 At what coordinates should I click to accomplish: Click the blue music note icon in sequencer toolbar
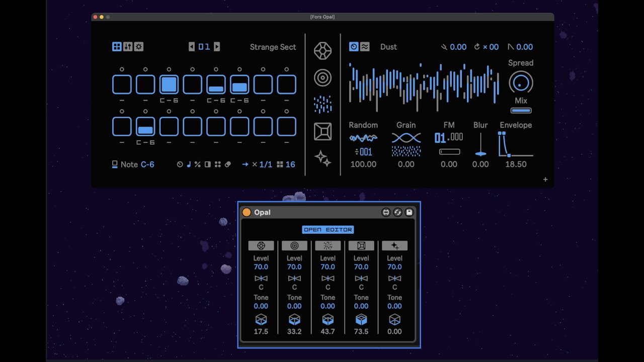point(189,164)
